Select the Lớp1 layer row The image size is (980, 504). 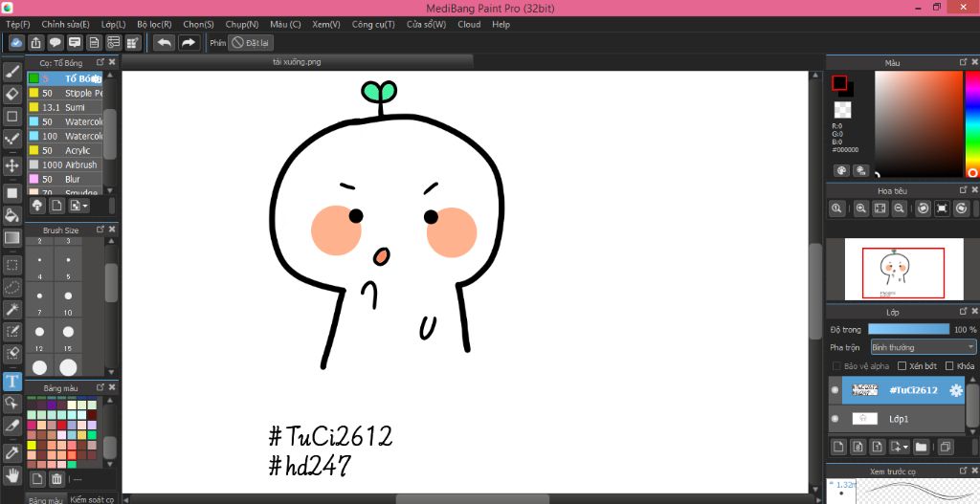(x=897, y=419)
